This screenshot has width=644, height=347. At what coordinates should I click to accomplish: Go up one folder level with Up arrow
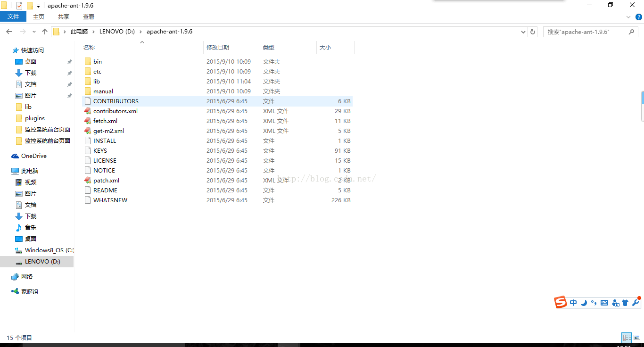point(45,32)
